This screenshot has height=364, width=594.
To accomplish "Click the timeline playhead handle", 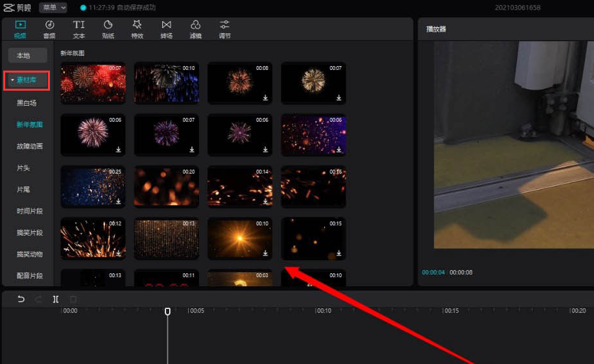I will (167, 312).
